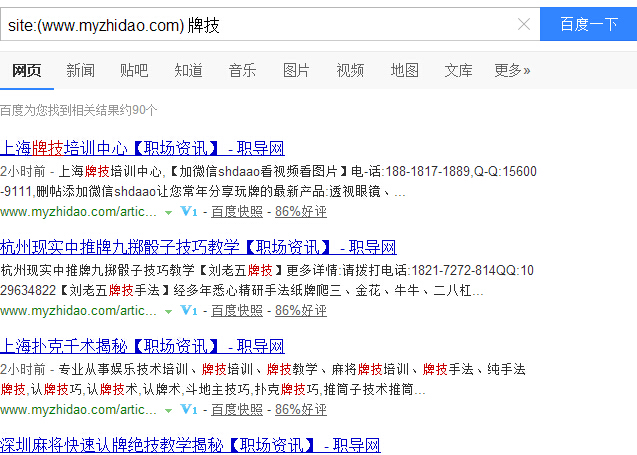Image resolution: width=637 pixels, height=455 pixels.
Task: Click the URL www.myzhidao.com/artic... under 杭州现实中推牌九
Action: 78,311
